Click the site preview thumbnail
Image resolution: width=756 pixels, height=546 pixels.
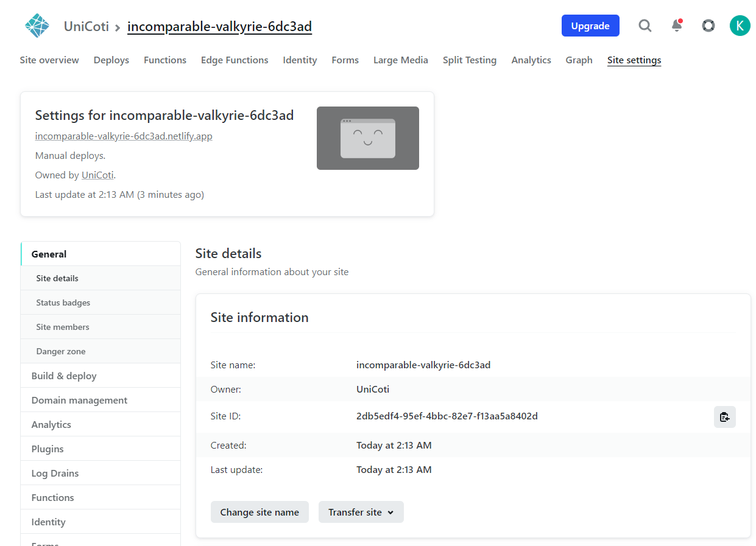[x=368, y=138]
